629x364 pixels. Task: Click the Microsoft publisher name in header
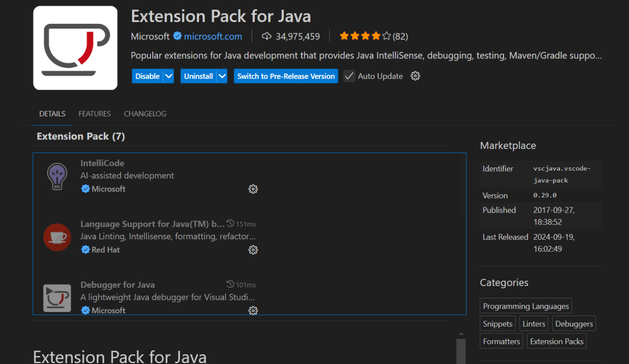coord(150,36)
